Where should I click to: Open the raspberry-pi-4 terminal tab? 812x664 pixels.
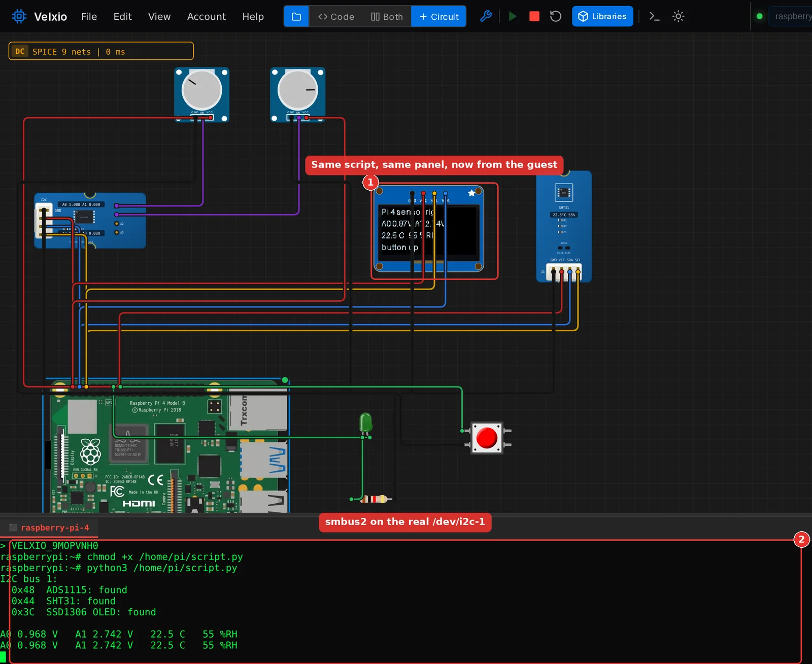click(x=49, y=528)
